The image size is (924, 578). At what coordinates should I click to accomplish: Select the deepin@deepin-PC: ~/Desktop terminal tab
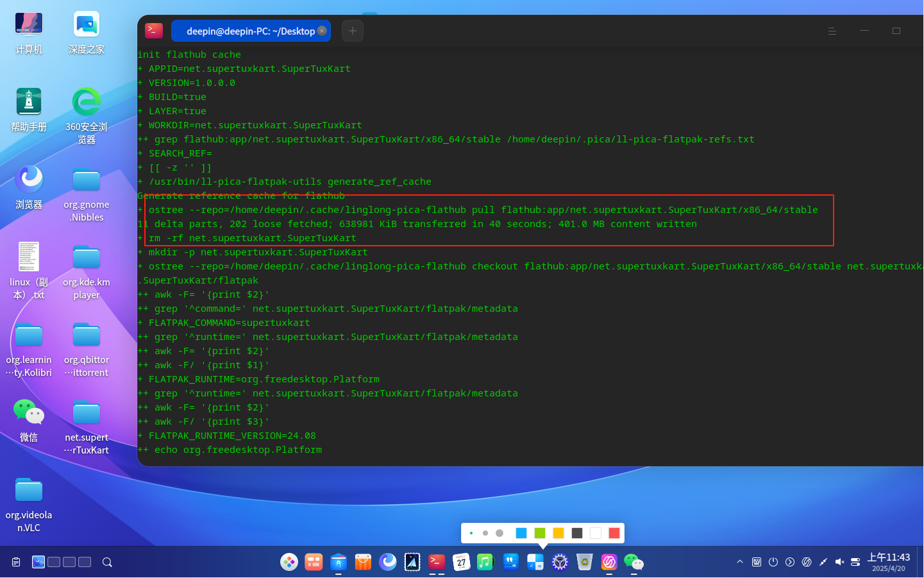251,31
